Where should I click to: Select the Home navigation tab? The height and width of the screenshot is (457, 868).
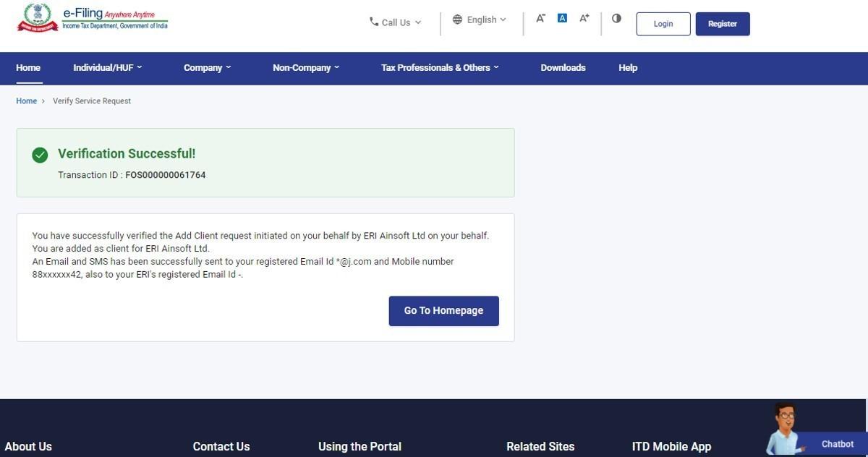27,67
